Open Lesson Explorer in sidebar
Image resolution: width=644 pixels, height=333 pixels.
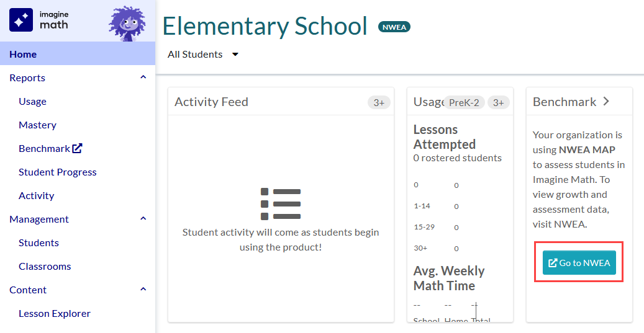[54, 314]
